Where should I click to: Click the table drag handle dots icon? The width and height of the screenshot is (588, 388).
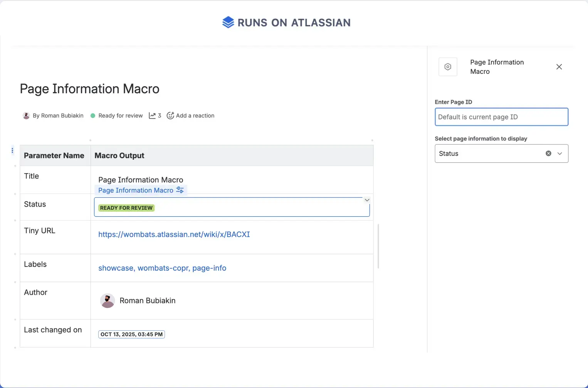click(12, 150)
